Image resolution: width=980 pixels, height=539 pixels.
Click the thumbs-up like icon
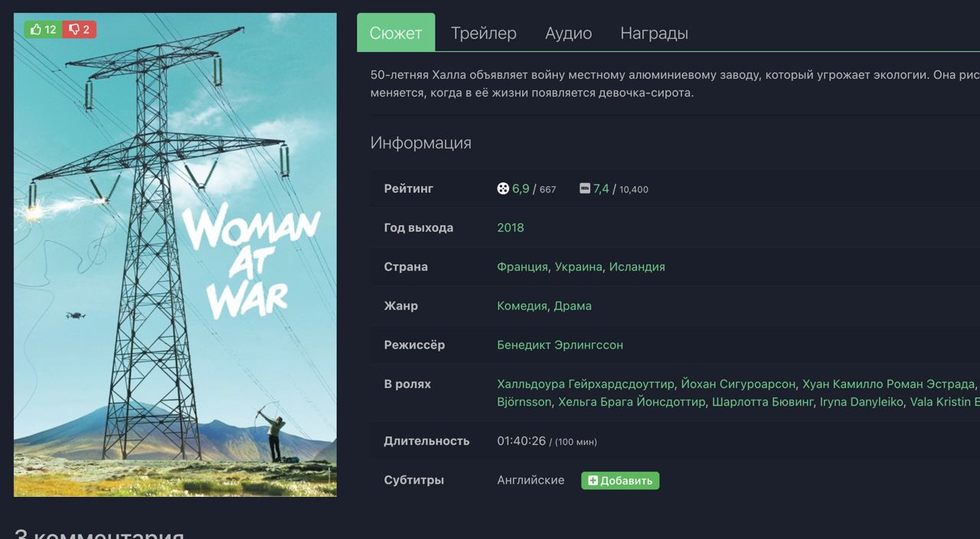click(35, 30)
